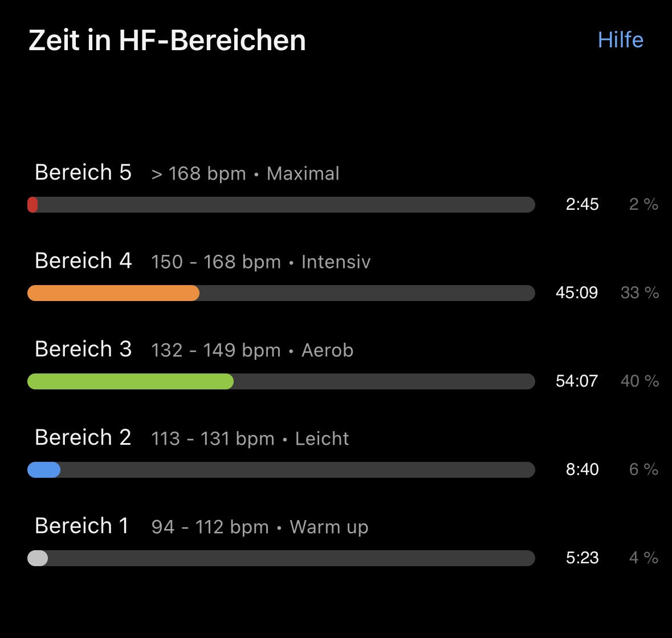Viewport: 672px width, 638px height.
Task: Click the 132 - 149 bpm Aerob text
Action: (x=252, y=350)
